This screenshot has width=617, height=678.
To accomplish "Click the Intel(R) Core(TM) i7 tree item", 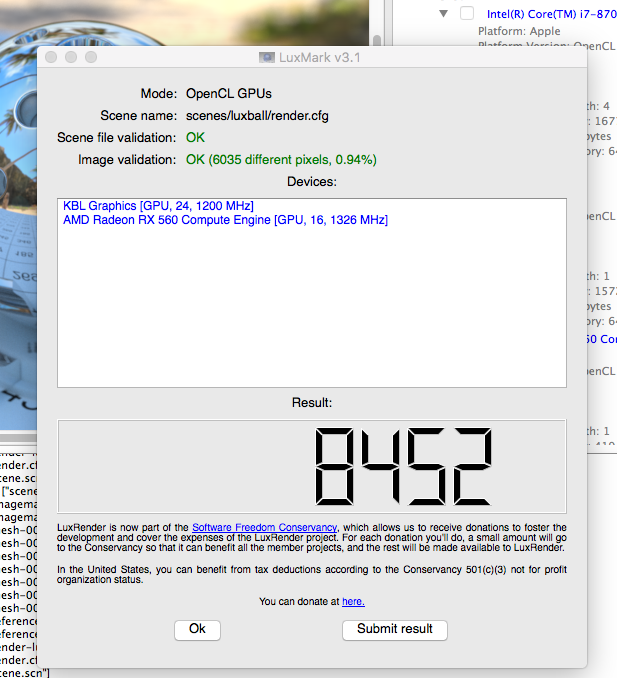I will pyautogui.click(x=551, y=14).
